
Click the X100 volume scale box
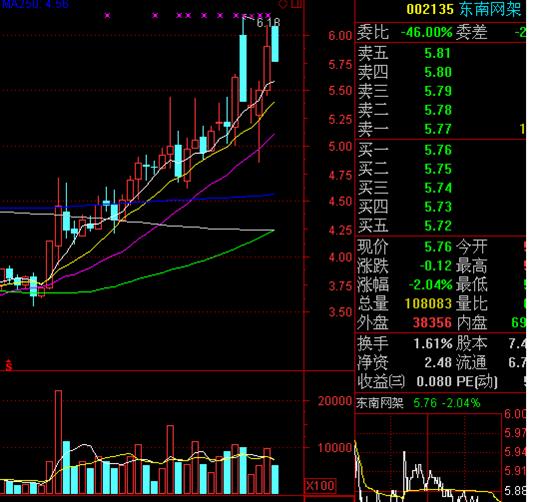coord(320,486)
